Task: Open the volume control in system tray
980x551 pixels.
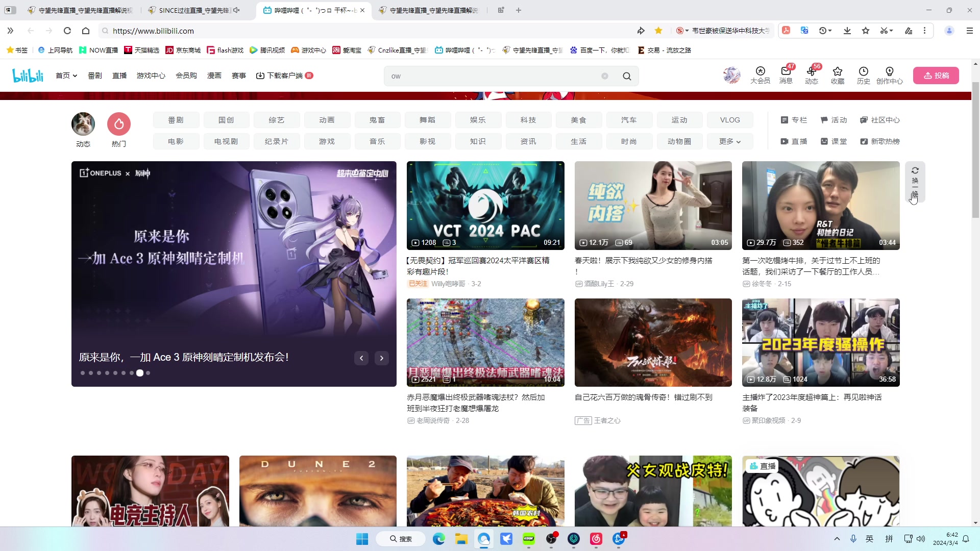Action: (921, 538)
